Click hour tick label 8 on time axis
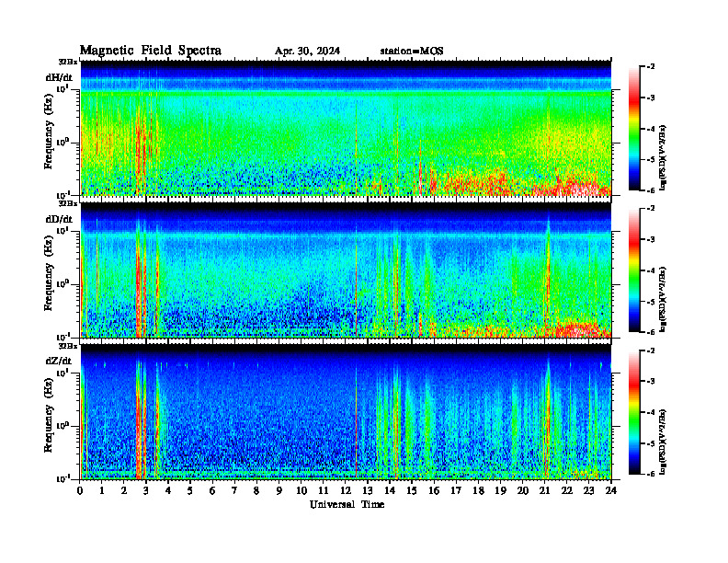 pos(256,490)
